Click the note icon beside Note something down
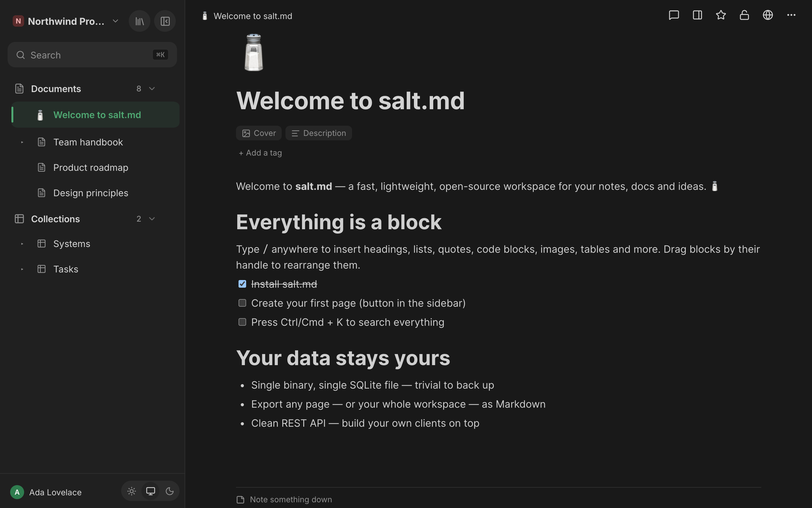This screenshot has height=508, width=812. point(240,500)
